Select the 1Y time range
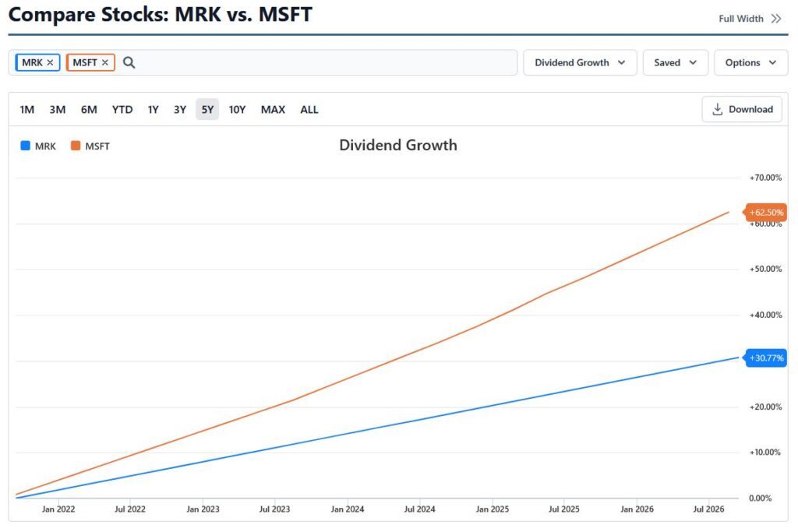The height and width of the screenshot is (532, 798). click(154, 109)
